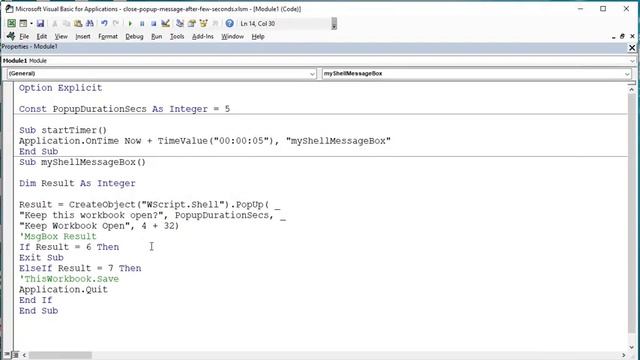This screenshot has height=360, width=640.
Task: Click the Full Module View button at bottom left
Action: (x=15, y=355)
